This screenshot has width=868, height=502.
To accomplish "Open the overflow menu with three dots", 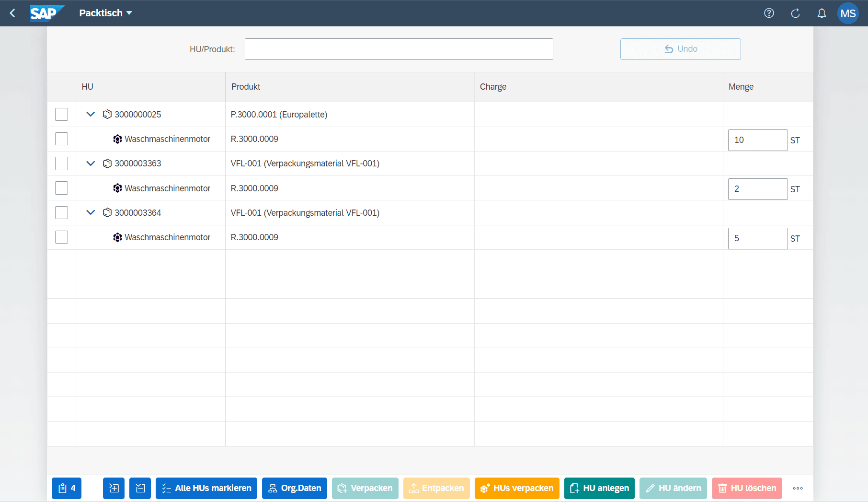I will 798,488.
